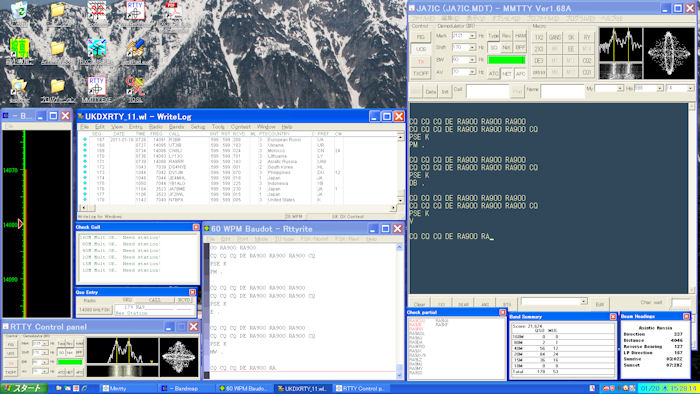This screenshot has height=394, width=700.
Task: Click the Rttyrite title bar app icon
Action: 207,228
